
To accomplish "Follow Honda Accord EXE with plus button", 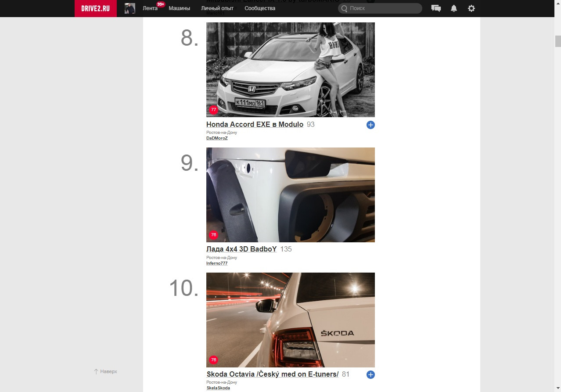I will (x=370, y=125).
